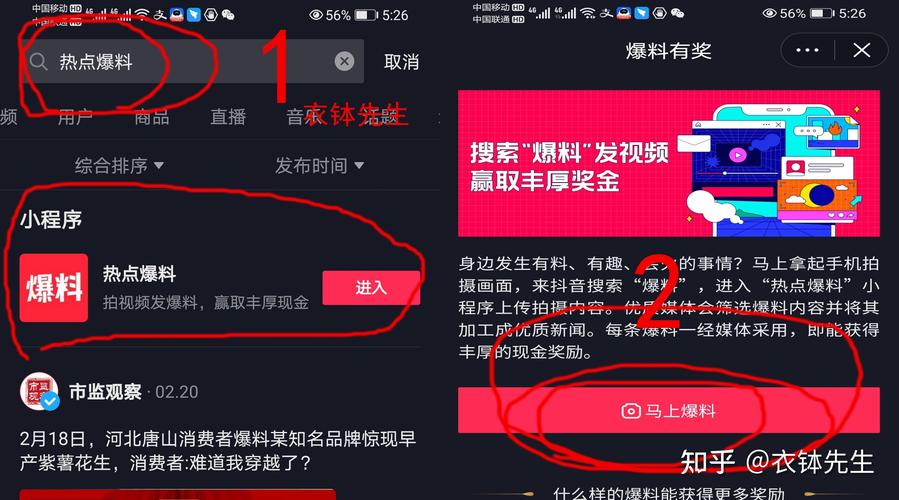Tap the battery indicator in left status bar
This screenshot has height=500, width=899.
365,15
